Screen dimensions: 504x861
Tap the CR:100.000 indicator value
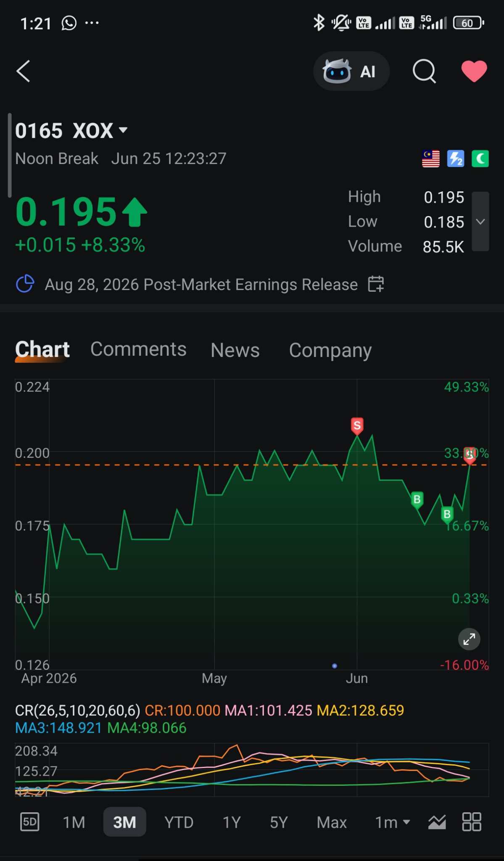(182, 710)
